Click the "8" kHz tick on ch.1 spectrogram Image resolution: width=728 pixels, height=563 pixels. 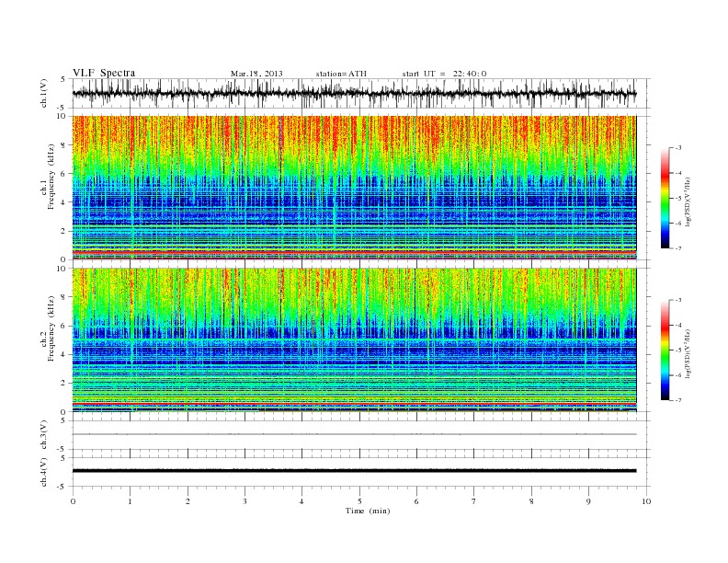pos(63,145)
